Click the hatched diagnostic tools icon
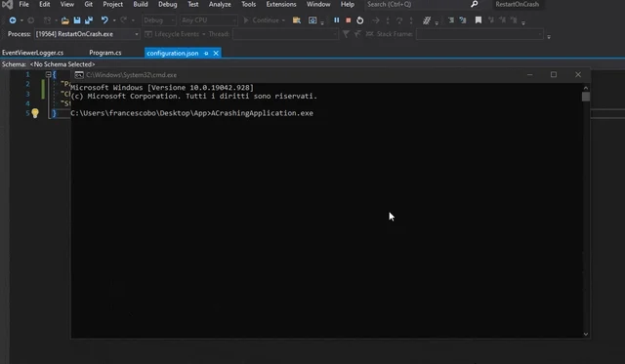Screen dimensions: 625x364 (x=427, y=20)
